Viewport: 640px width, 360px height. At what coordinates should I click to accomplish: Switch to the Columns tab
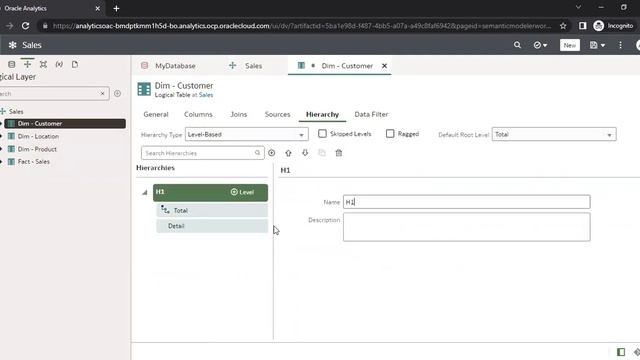(198, 114)
